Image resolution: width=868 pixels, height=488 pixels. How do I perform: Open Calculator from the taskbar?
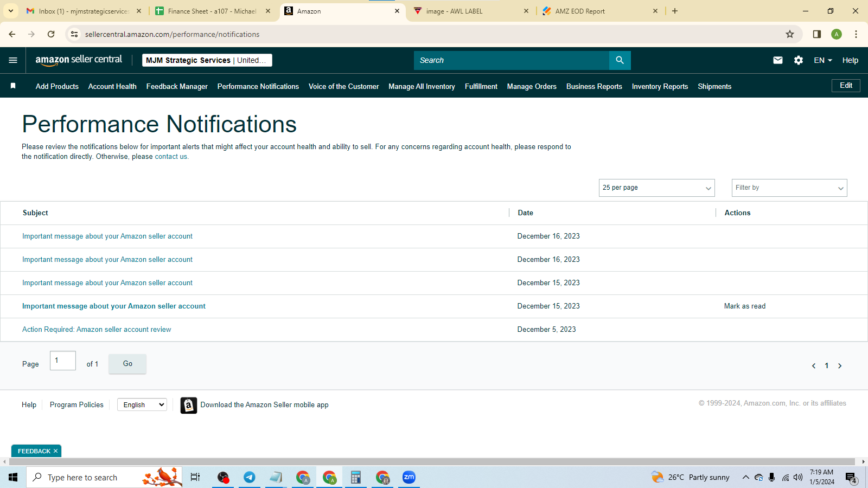coord(356,477)
